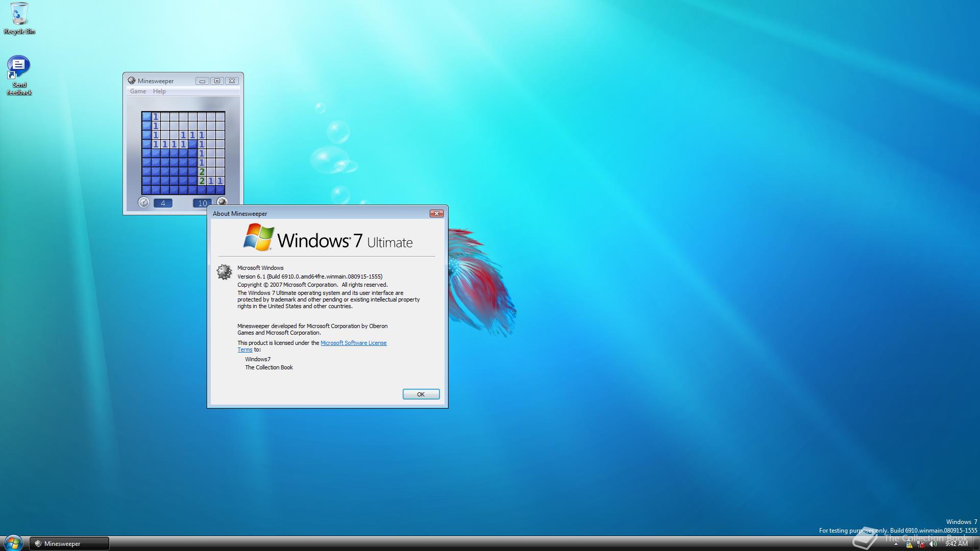This screenshot has width=980, height=551.
Task: Open the Start menu orb
Action: tap(13, 543)
